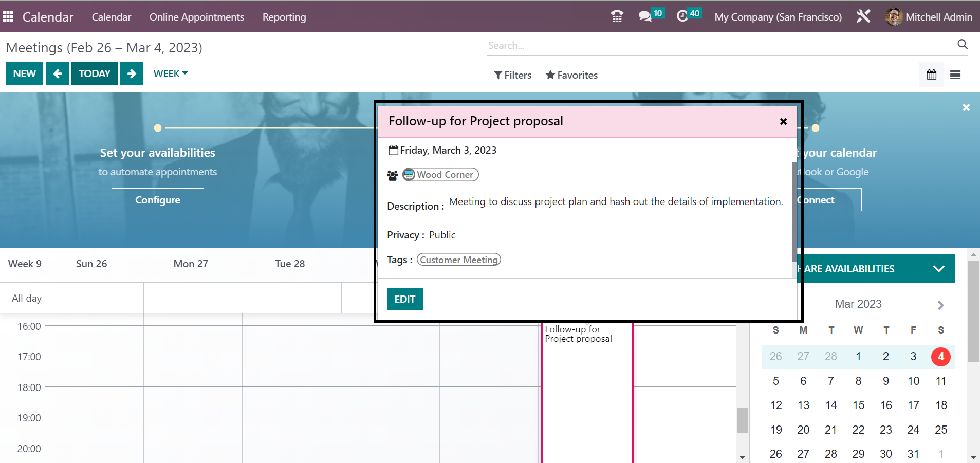Click the Search input field
This screenshot has width=980, height=463.
click(x=719, y=45)
